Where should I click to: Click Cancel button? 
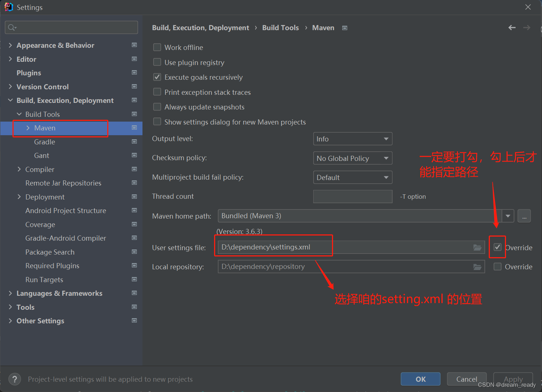[467, 379]
